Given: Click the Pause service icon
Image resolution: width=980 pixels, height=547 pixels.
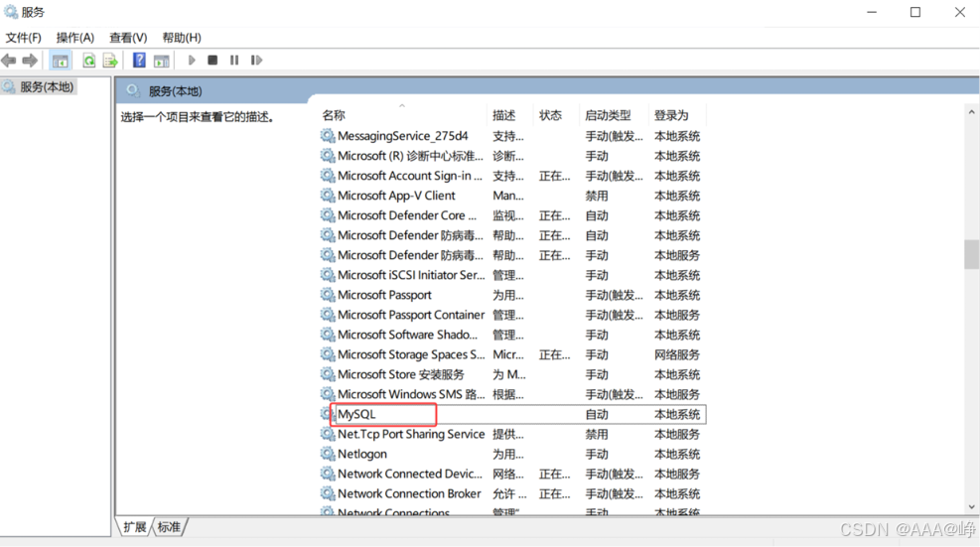Looking at the screenshot, I should tap(234, 60).
